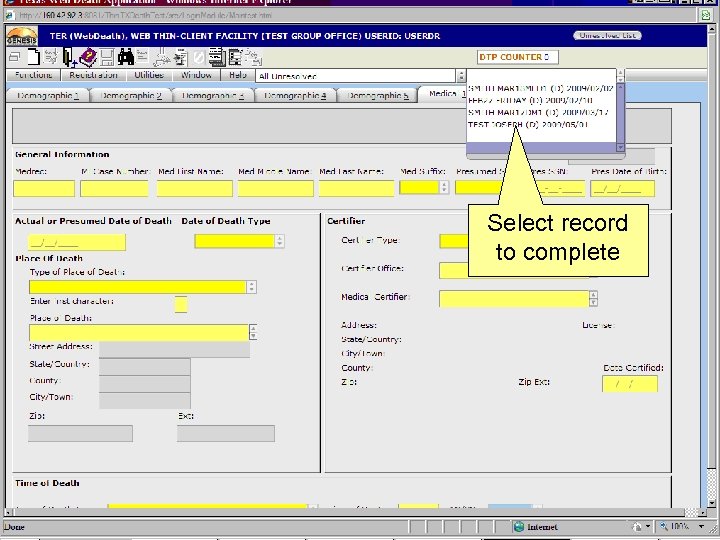The height and width of the screenshot is (540, 720).
Task: Click the Actual or Presumed Date of Death field
Action: 77,242
